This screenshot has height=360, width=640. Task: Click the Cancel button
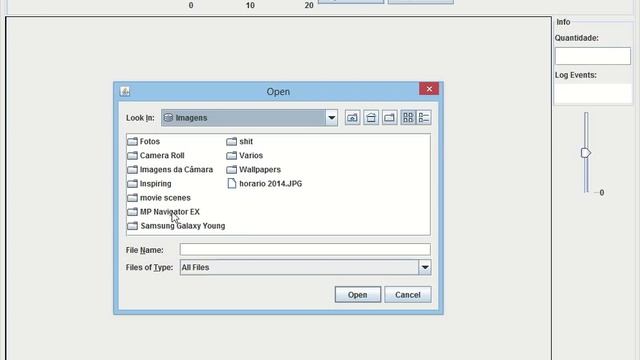coord(407,295)
